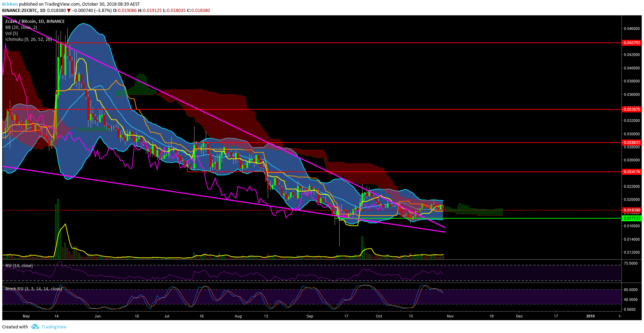Click the Jul date on time axis
644x333 pixels.
[167, 316]
